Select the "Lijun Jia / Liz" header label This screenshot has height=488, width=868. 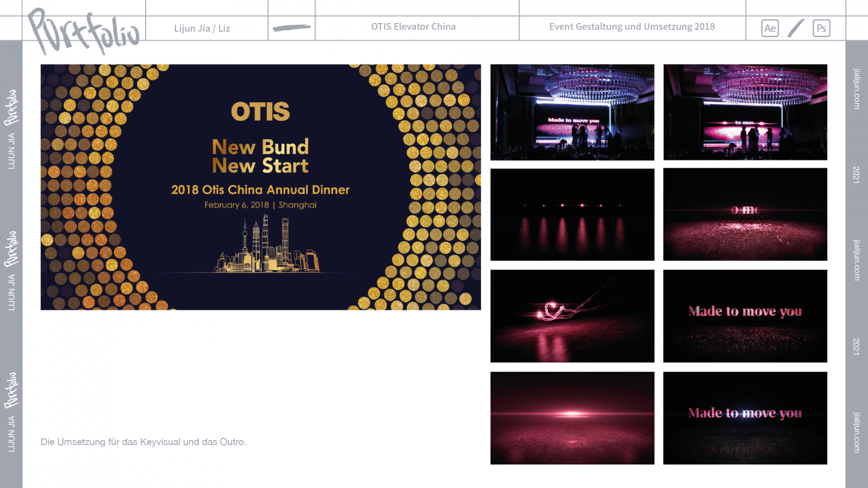click(x=202, y=28)
